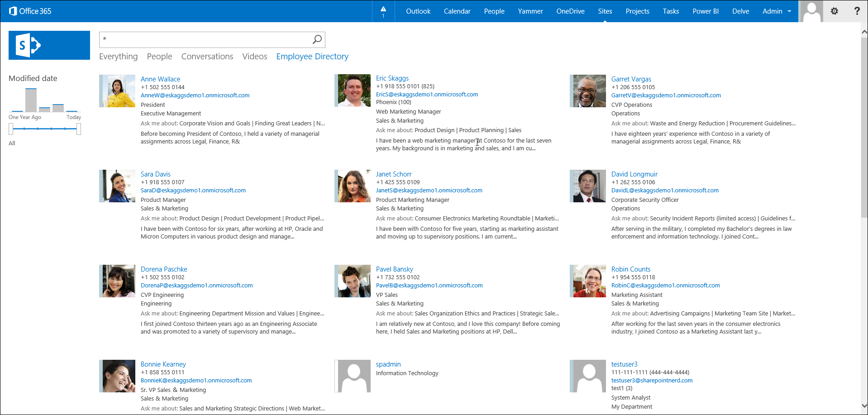Viewport: 868px width, 415px height.
Task: Open Outlook from the top navigation
Action: click(418, 11)
